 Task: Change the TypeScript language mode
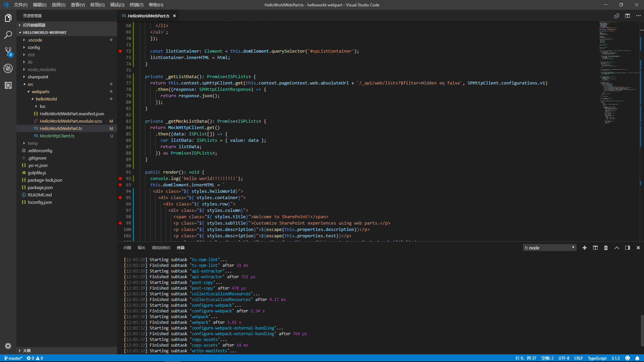pos(597,358)
